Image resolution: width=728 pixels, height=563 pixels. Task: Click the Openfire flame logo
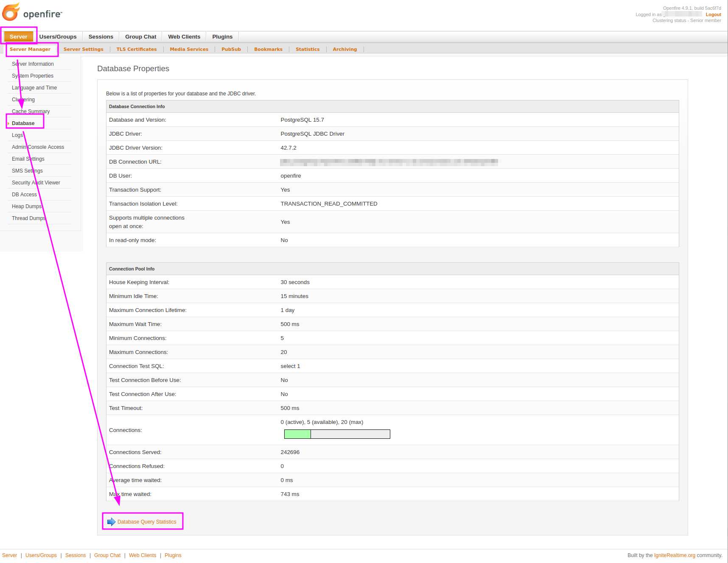(x=11, y=12)
